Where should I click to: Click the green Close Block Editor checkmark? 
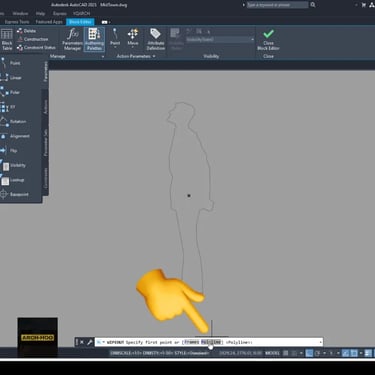[268, 34]
